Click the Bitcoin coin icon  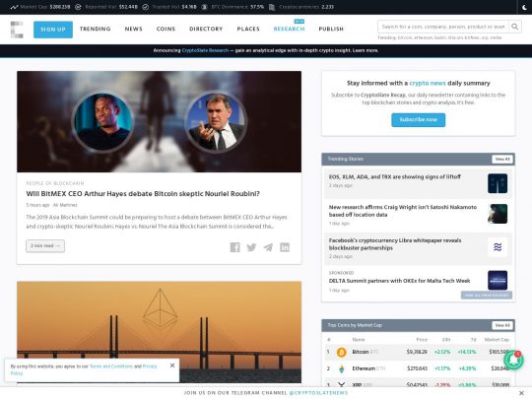point(341,352)
